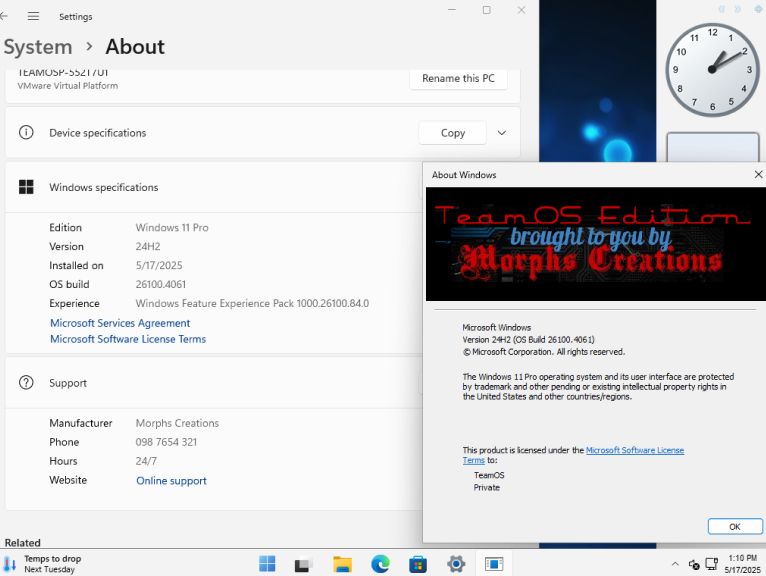
Task: Click VMware Virtual Platform text
Action: [68, 85]
